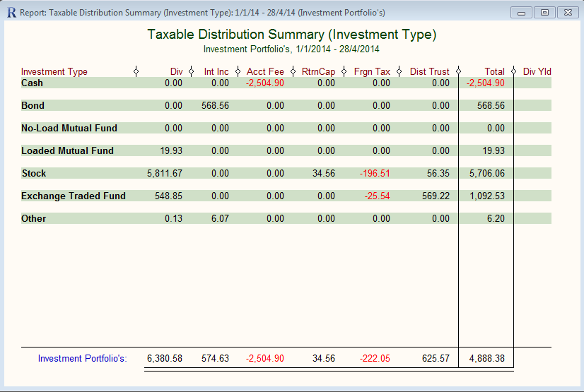Click the diamond handle right of Dist Trust header
The width and height of the screenshot is (584, 392).
click(x=458, y=71)
